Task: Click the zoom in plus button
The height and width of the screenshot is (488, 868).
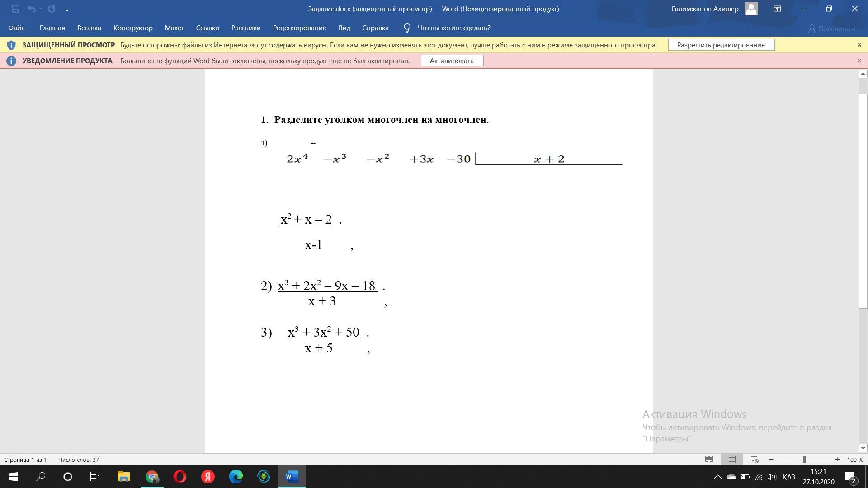Action: point(837,460)
